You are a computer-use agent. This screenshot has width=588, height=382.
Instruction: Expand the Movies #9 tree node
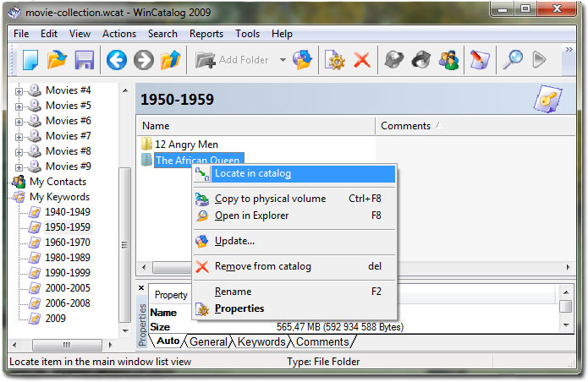click(x=19, y=167)
